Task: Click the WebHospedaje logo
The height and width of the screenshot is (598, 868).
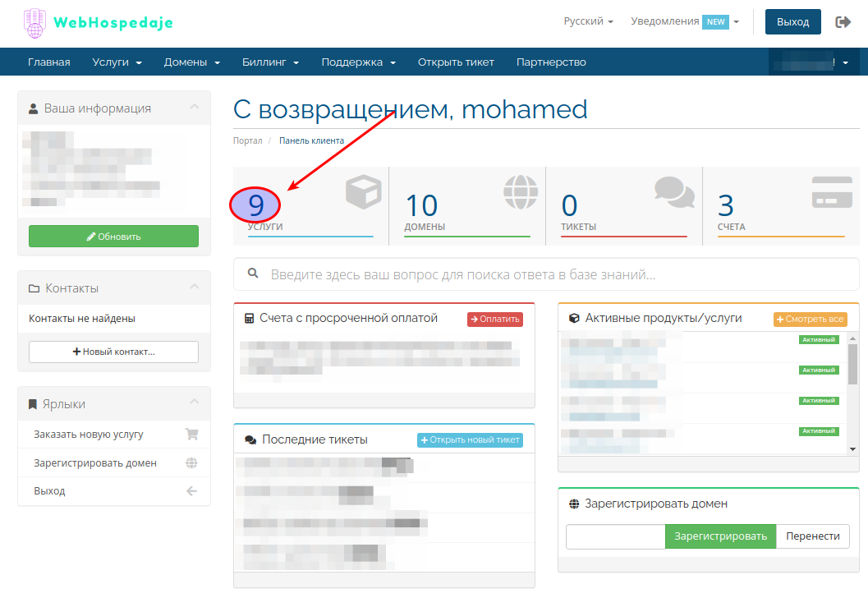Action: point(98,23)
